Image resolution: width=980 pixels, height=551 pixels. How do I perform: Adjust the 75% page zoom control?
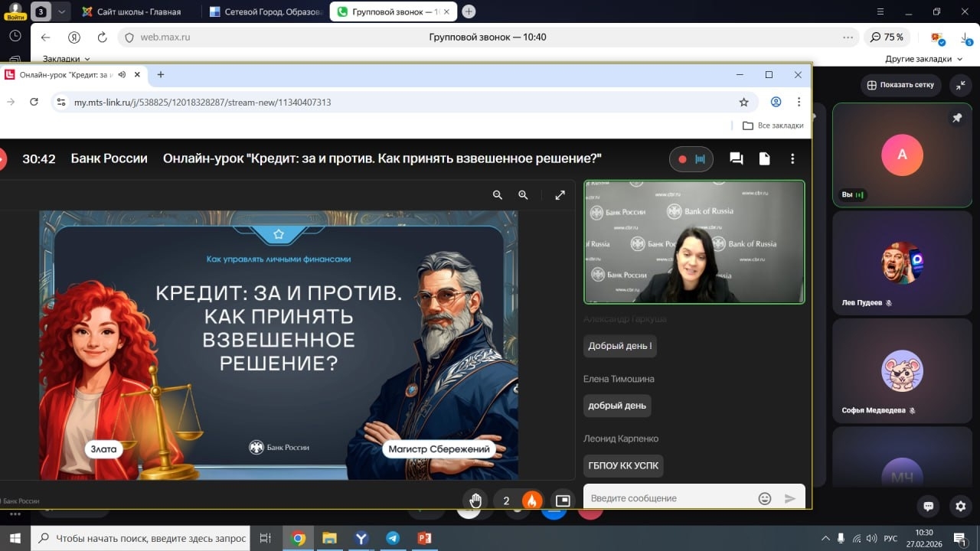pyautogui.click(x=887, y=37)
